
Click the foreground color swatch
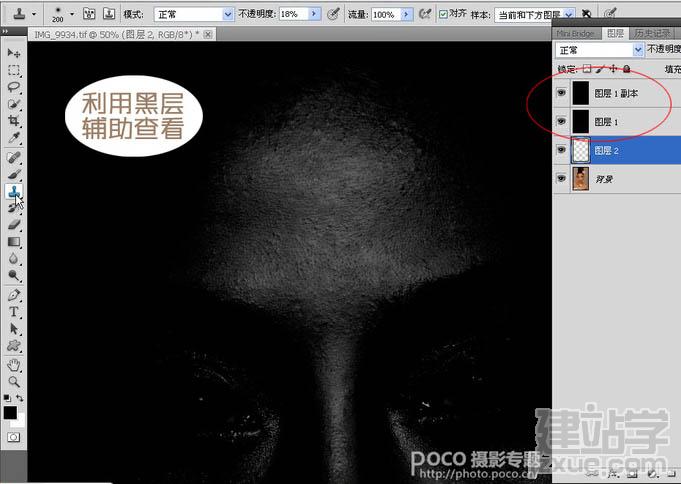coord(10,413)
